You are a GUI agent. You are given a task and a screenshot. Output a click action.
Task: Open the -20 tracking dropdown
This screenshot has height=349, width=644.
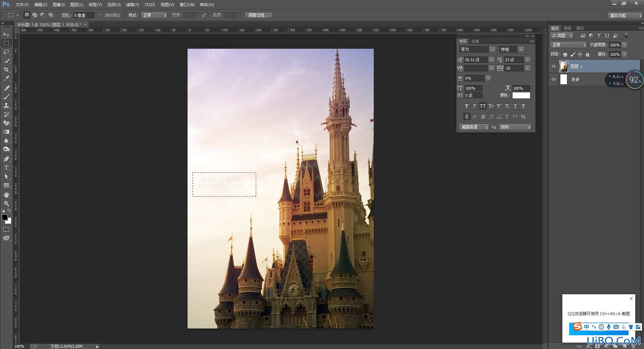[x=528, y=68]
